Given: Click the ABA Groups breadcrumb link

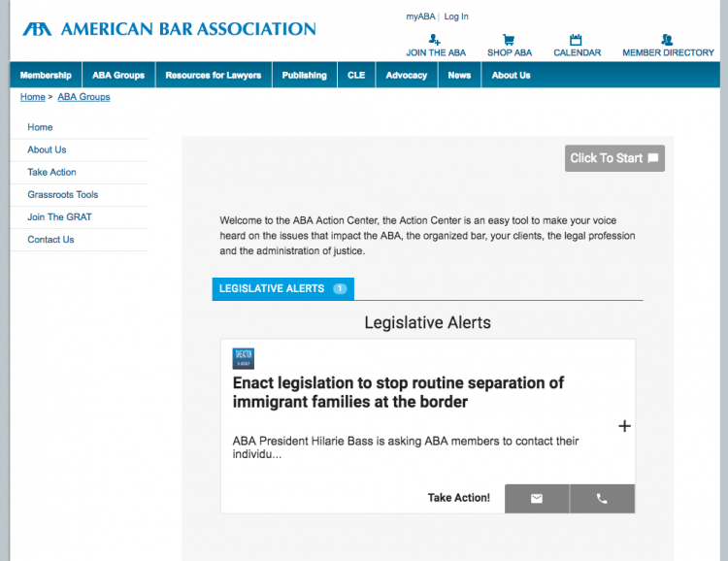Looking at the screenshot, I should (x=83, y=97).
